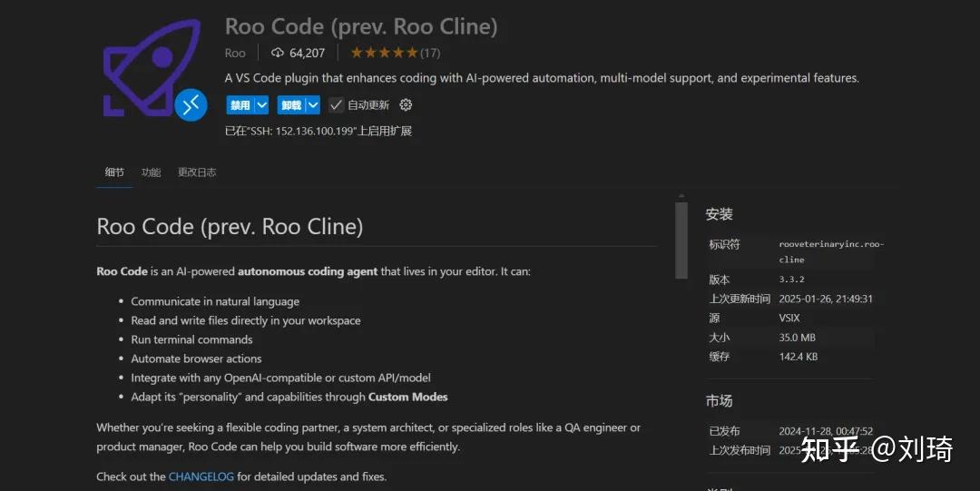Click the extension description line under the title

[x=542, y=78]
